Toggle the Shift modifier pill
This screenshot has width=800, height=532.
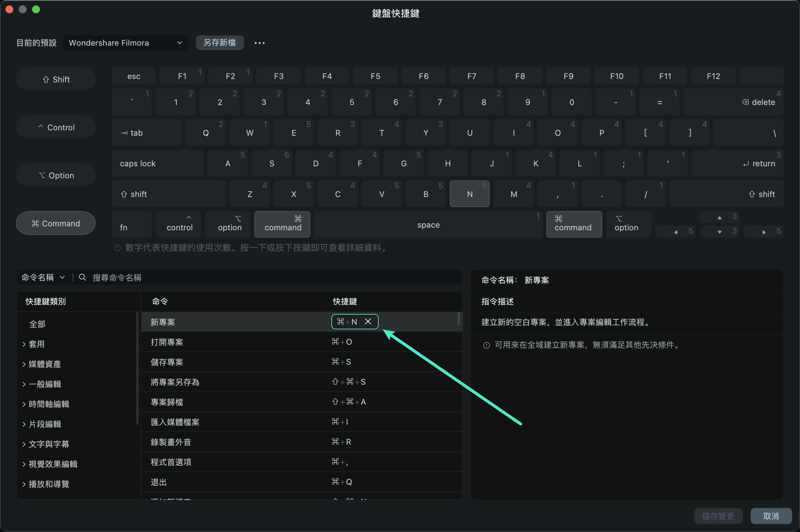point(56,79)
